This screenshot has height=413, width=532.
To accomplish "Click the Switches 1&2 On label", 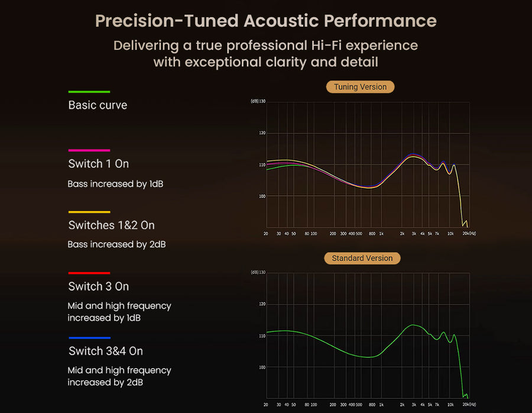I will pos(111,225).
